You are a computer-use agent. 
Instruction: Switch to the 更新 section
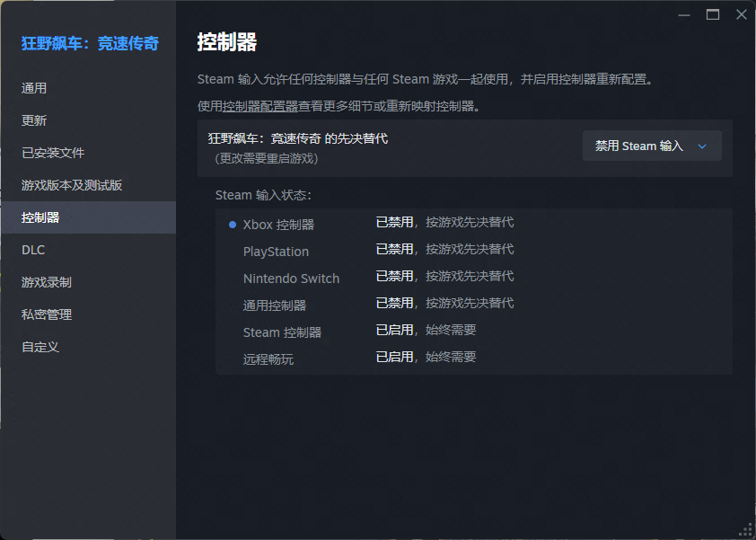(88, 120)
